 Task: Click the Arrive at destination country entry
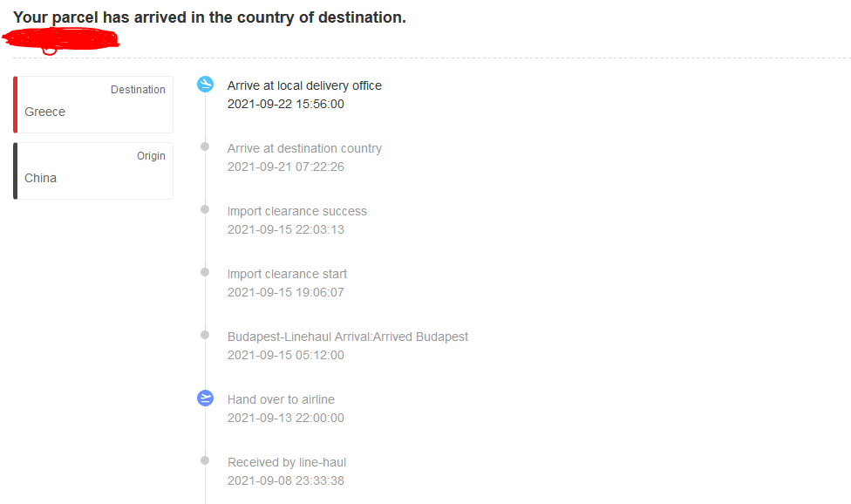click(304, 148)
